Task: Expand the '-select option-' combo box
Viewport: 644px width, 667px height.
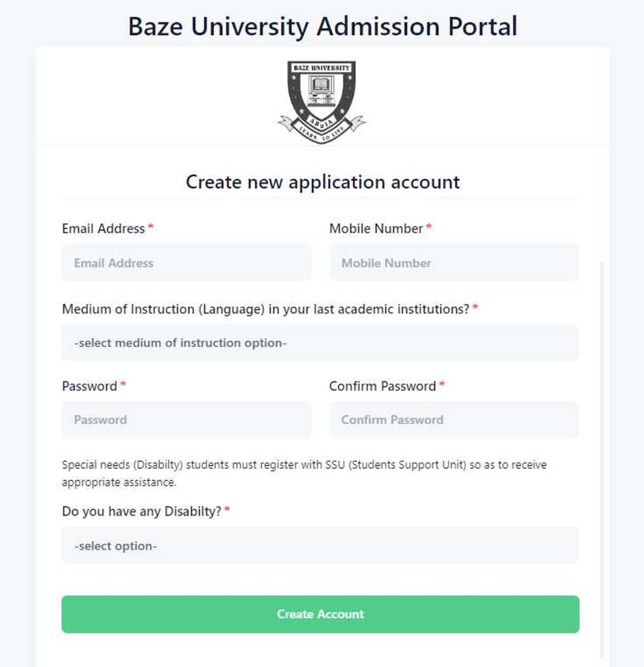Action: (x=320, y=545)
